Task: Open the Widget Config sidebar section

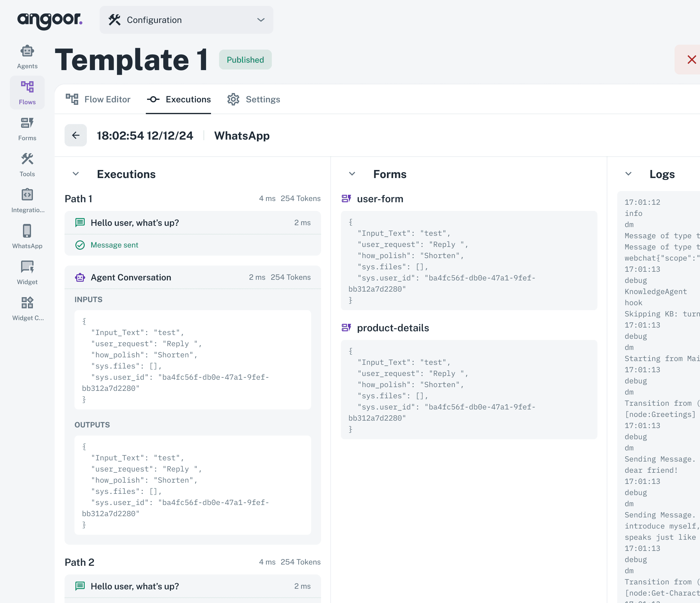Action: (x=27, y=307)
